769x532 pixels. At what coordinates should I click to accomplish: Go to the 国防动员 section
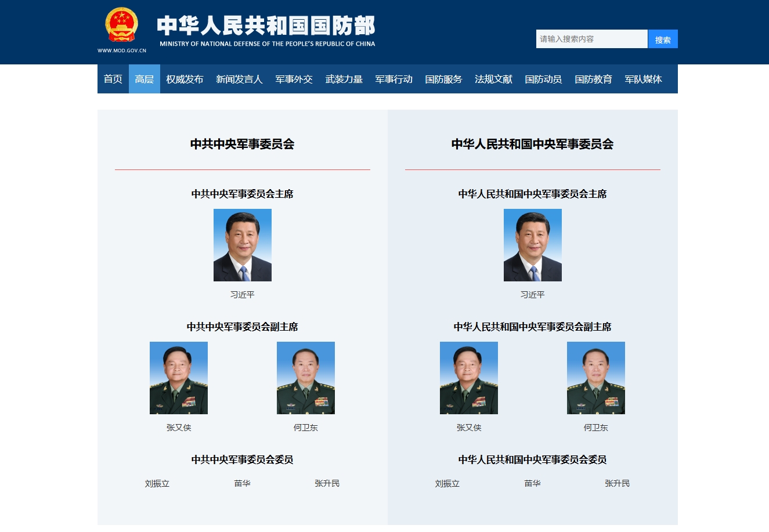pos(543,79)
